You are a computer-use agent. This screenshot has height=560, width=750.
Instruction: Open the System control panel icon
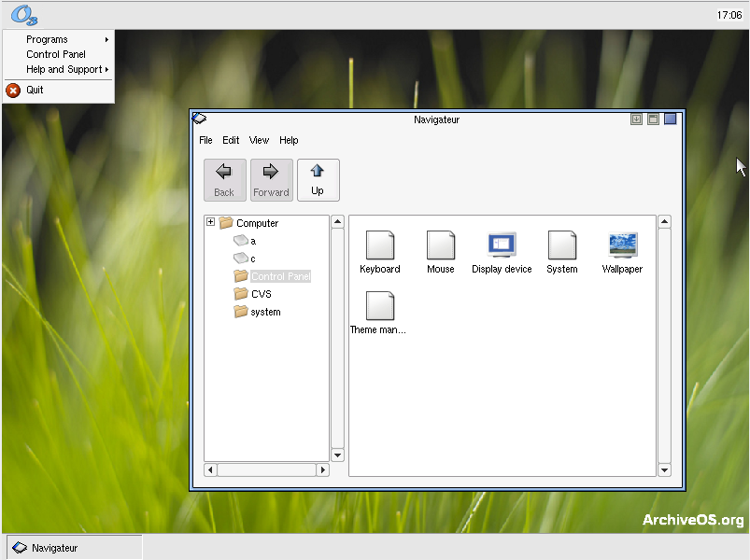click(562, 245)
